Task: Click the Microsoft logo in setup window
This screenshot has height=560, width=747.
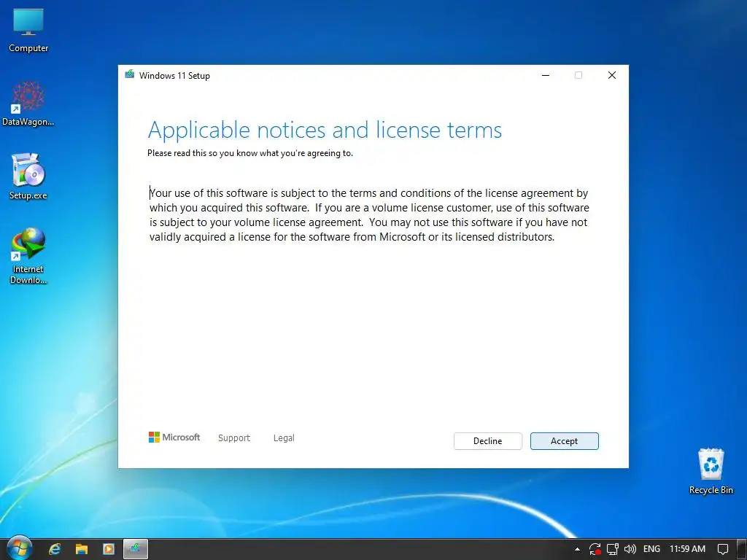Action: click(x=174, y=437)
